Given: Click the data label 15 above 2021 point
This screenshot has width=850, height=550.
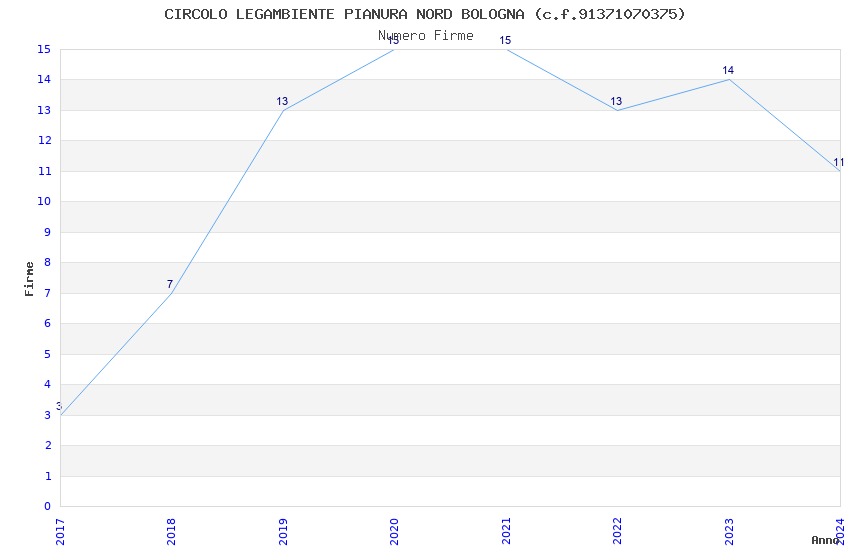Looking at the screenshot, I should (x=505, y=40).
